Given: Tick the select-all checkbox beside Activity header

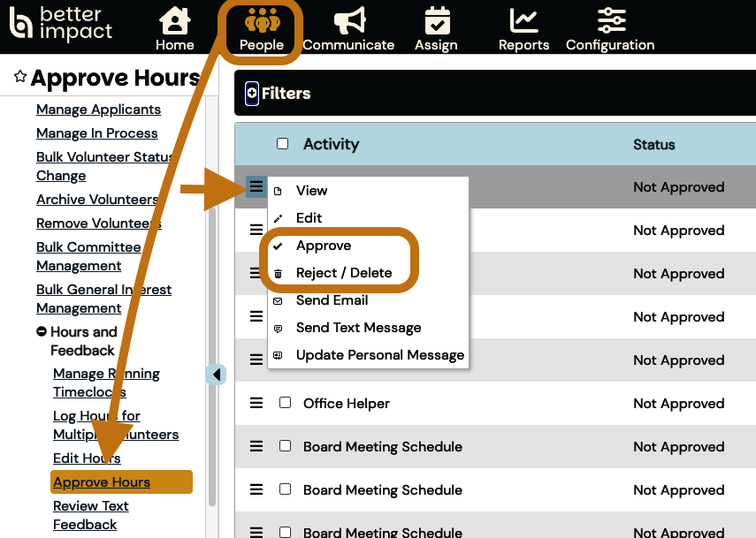Looking at the screenshot, I should coord(283,144).
